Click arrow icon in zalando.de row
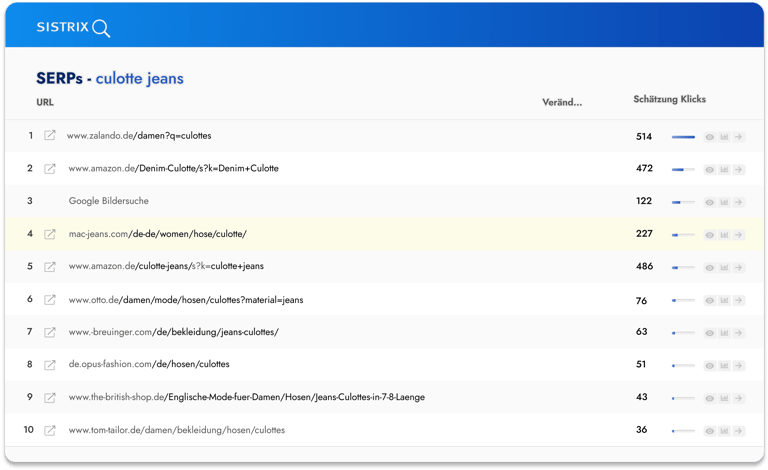This screenshot has width=768, height=470. pyautogui.click(x=739, y=137)
